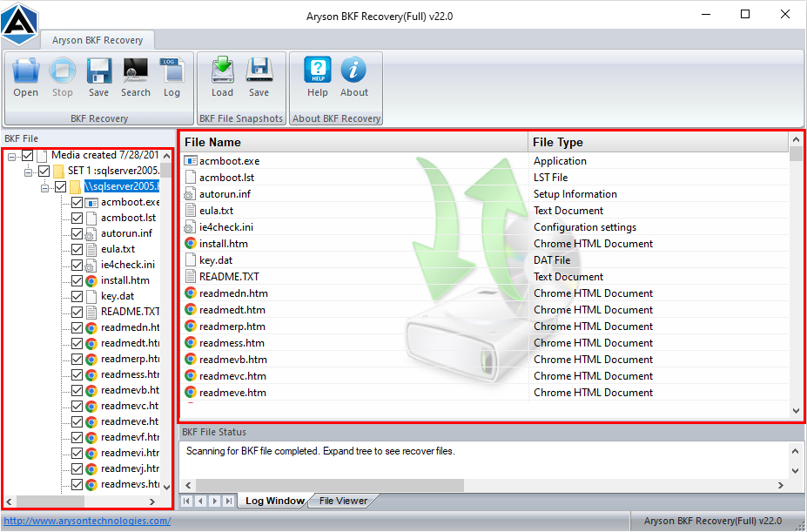This screenshot has width=807, height=532.
Task: Click the eula.txt document icon in the file list
Action: [x=191, y=211]
